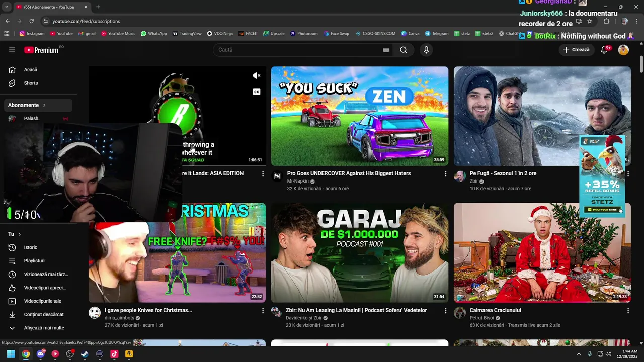The width and height of the screenshot is (644, 362).
Task: Click the Petrut Bisoi channel avatar
Action: point(460,313)
